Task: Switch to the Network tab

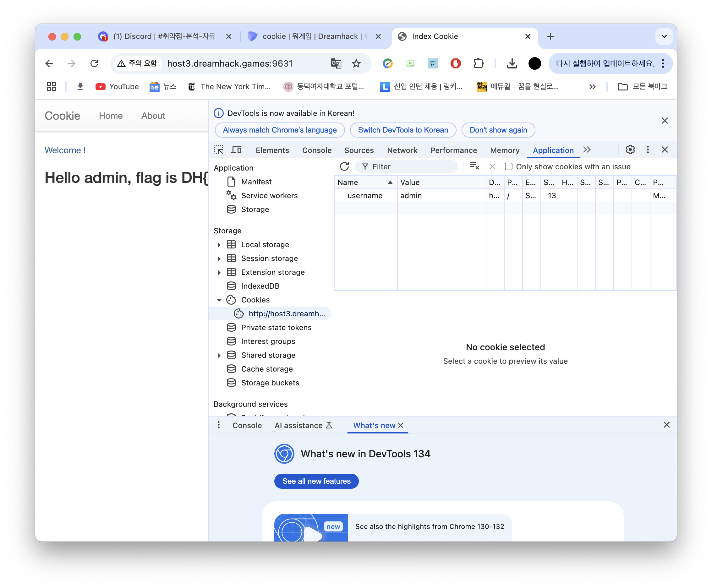Action: click(402, 150)
